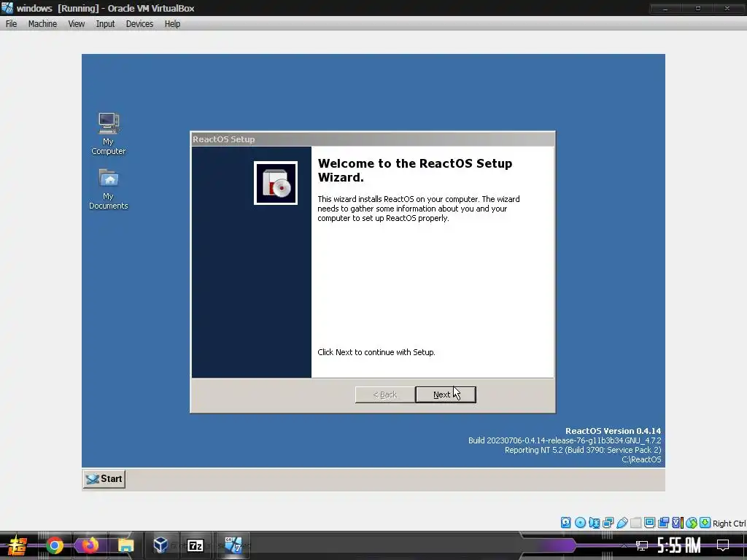747x560 pixels.
Task: Launch Firefox from the taskbar
Action: point(90,545)
